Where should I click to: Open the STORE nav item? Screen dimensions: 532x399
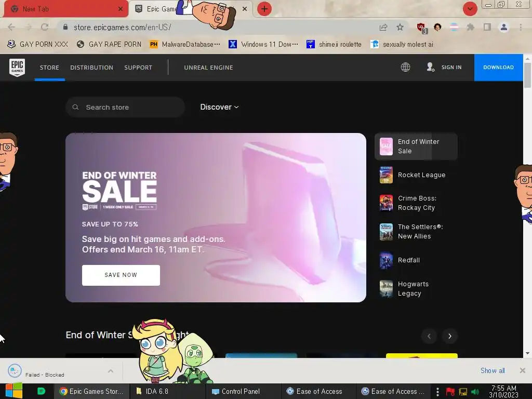tap(49, 67)
